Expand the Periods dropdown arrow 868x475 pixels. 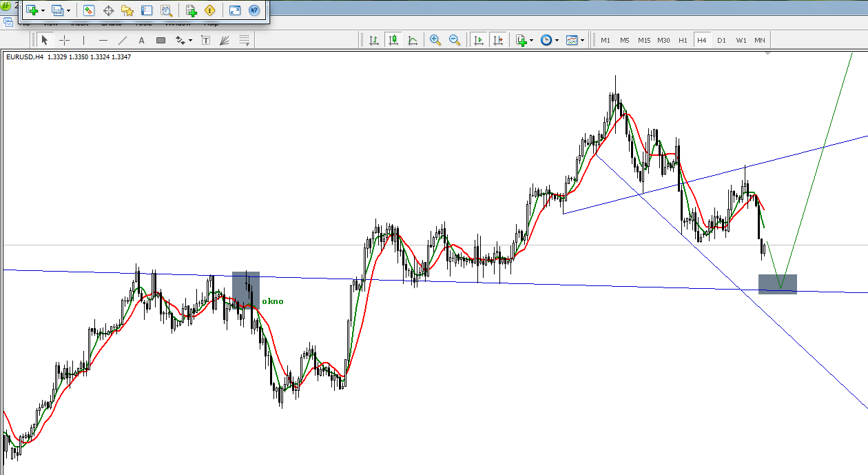[557, 41]
